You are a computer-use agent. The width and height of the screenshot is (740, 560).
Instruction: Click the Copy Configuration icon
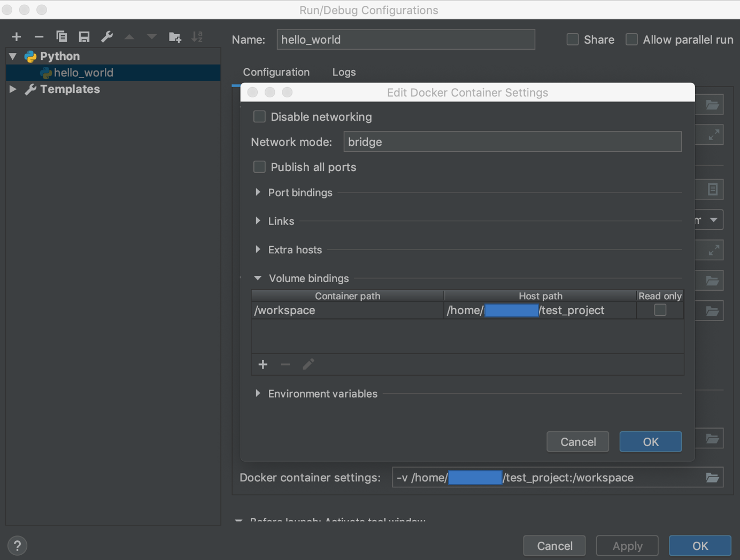[61, 37]
